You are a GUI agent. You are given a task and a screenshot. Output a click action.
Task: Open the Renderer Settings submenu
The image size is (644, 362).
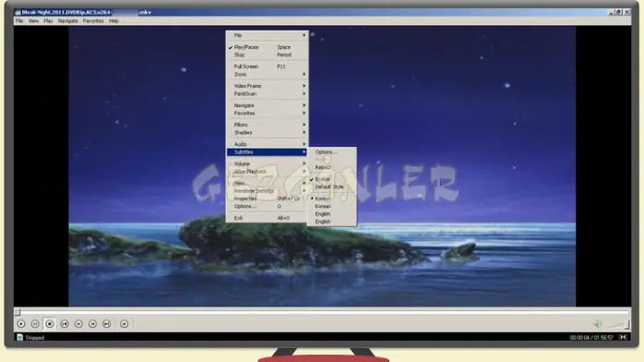(267, 190)
